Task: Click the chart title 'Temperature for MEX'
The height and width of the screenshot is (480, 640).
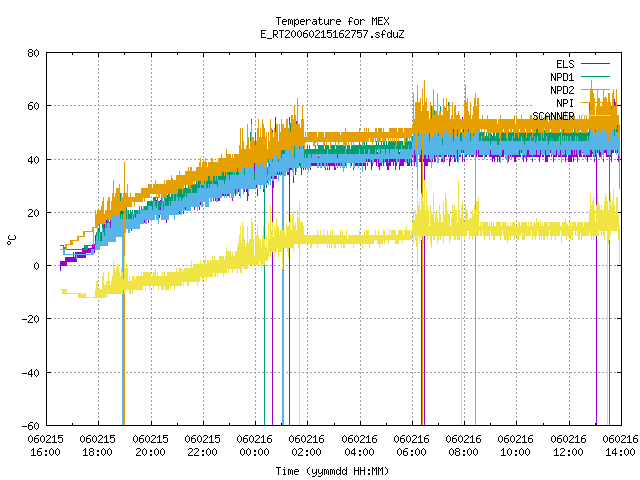Action: 332,21
